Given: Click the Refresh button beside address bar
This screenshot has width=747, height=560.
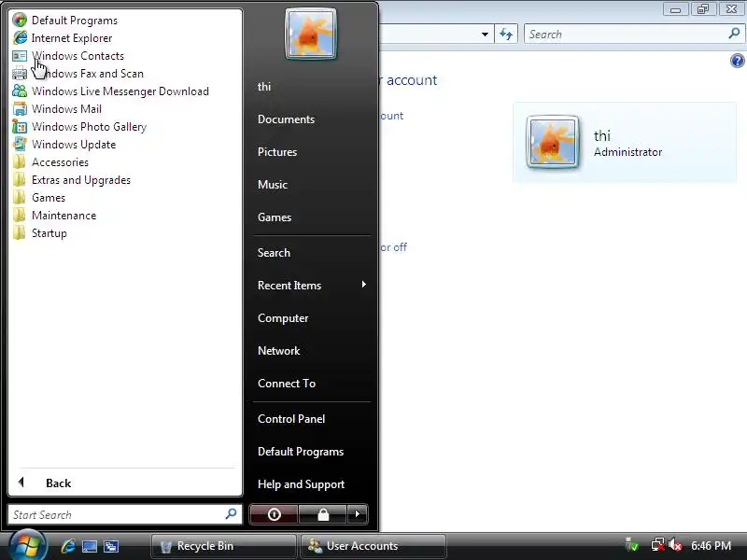Looking at the screenshot, I should coord(506,35).
